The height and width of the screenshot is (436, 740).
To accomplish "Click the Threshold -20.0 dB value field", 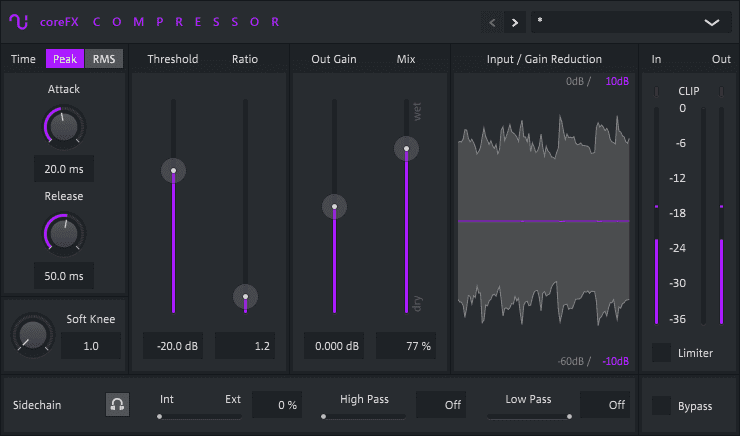I will point(173,346).
